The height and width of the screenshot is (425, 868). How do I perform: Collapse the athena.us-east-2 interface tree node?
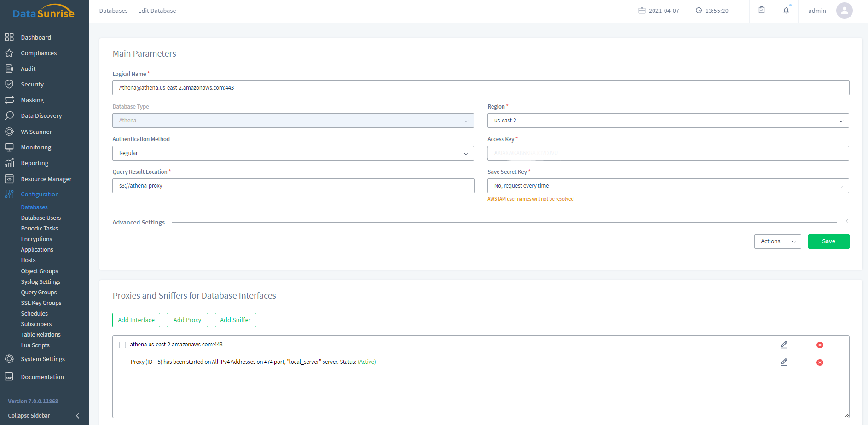pyautogui.click(x=122, y=345)
